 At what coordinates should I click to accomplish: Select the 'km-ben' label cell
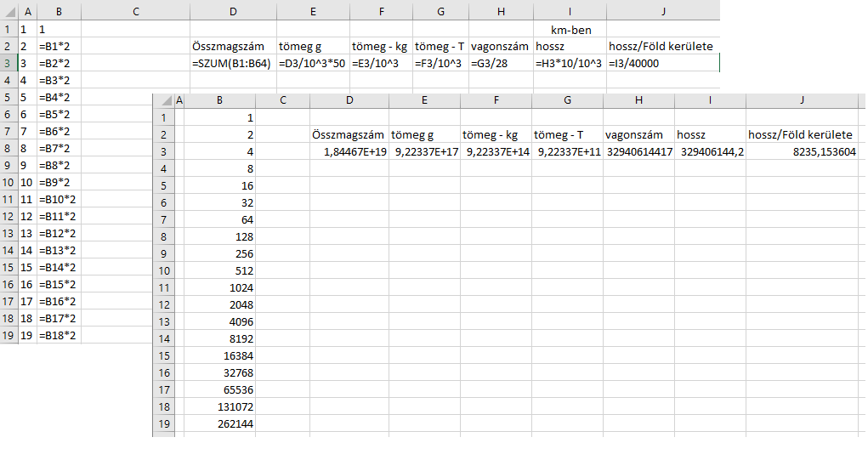570,29
